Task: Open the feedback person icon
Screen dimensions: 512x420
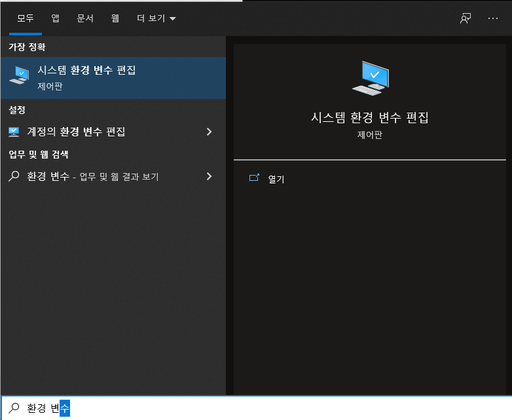Action: tap(466, 18)
